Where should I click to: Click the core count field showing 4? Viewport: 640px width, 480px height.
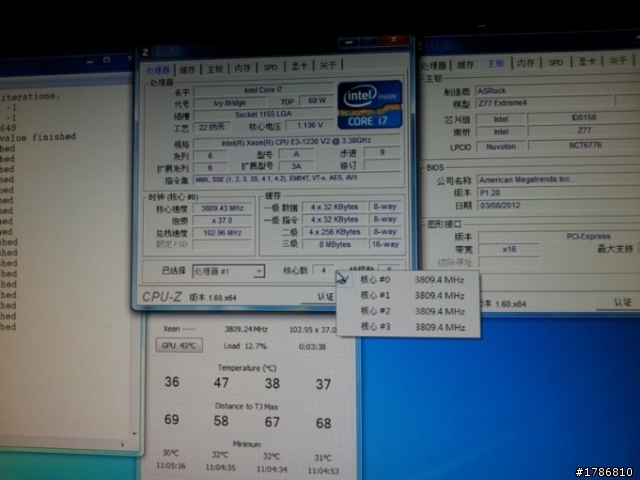tap(323, 270)
